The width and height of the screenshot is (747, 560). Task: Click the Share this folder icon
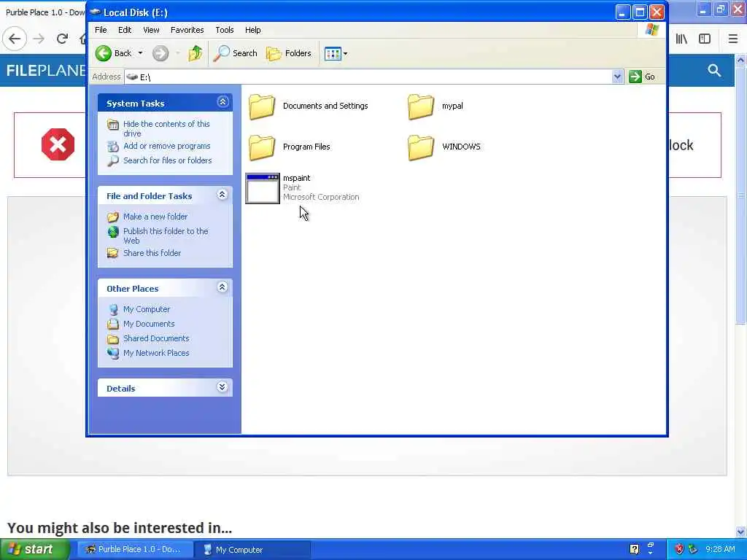113,253
